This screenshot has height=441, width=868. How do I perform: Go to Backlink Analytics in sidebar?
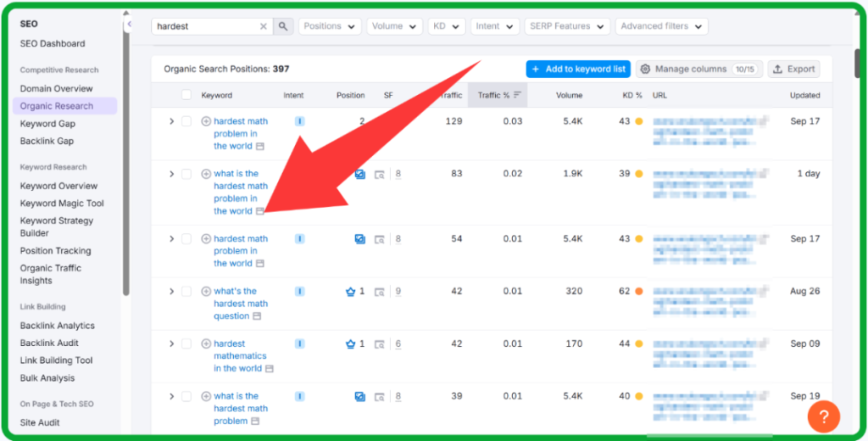58,326
